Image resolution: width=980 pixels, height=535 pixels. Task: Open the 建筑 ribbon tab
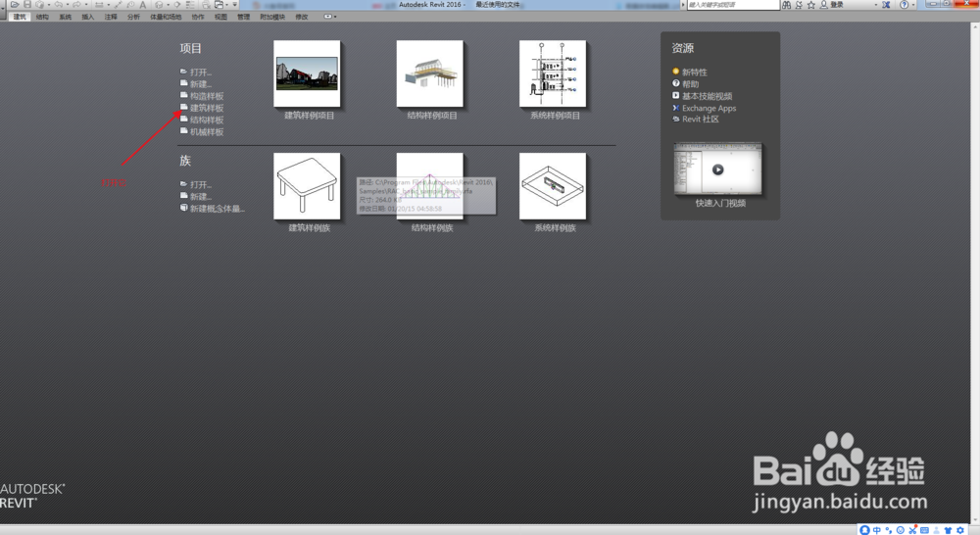coord(20,17)
